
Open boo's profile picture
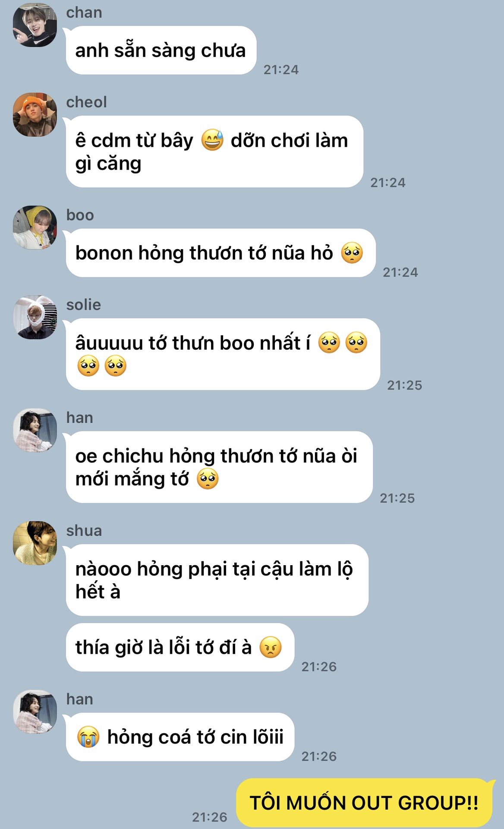35,228
